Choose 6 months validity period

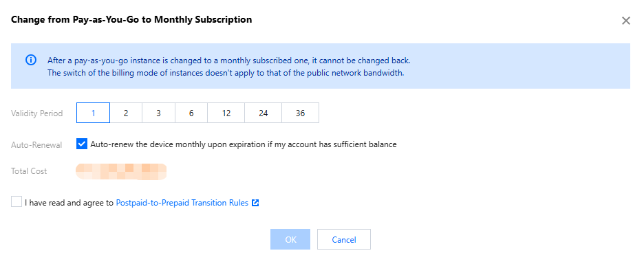[x=191, y=113]
